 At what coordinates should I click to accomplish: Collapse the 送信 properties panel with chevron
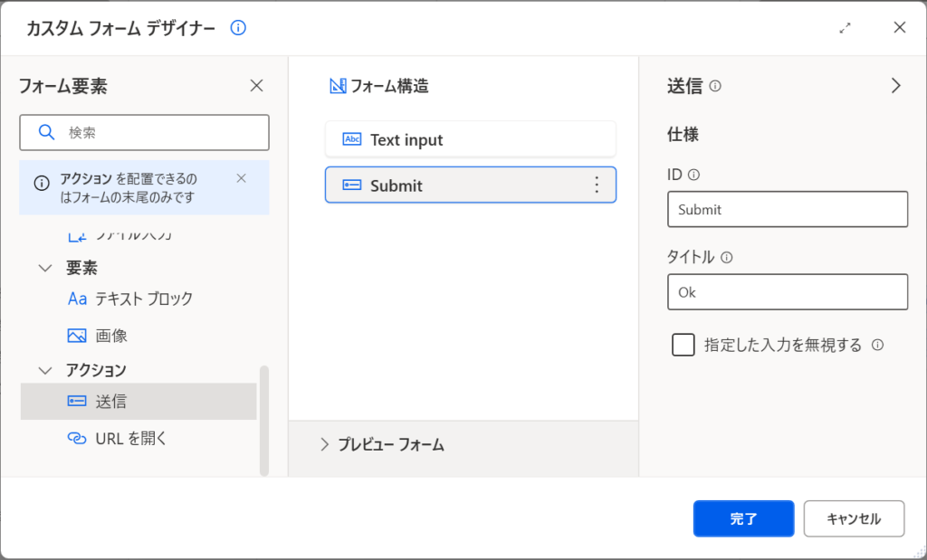(895, 86)
